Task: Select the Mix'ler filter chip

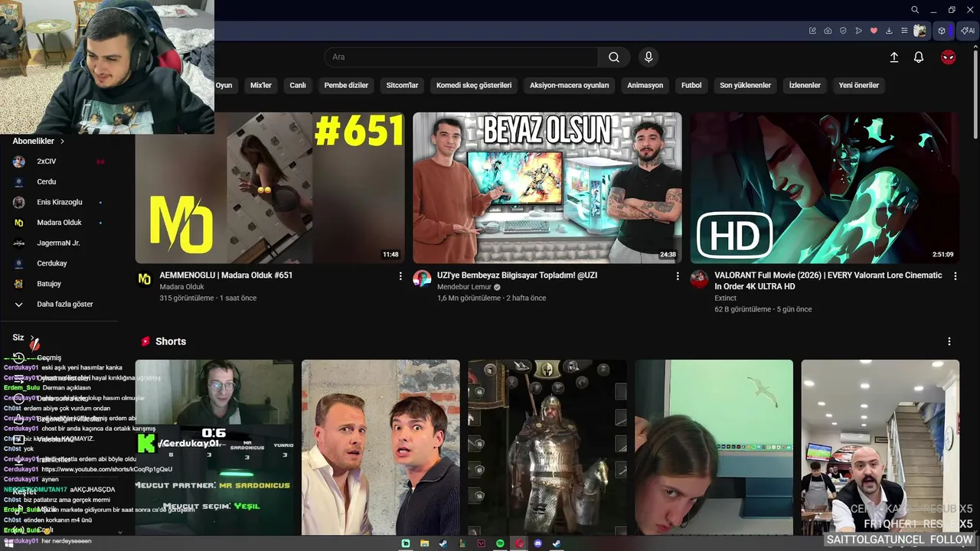Action: click(x=261, y=86)
